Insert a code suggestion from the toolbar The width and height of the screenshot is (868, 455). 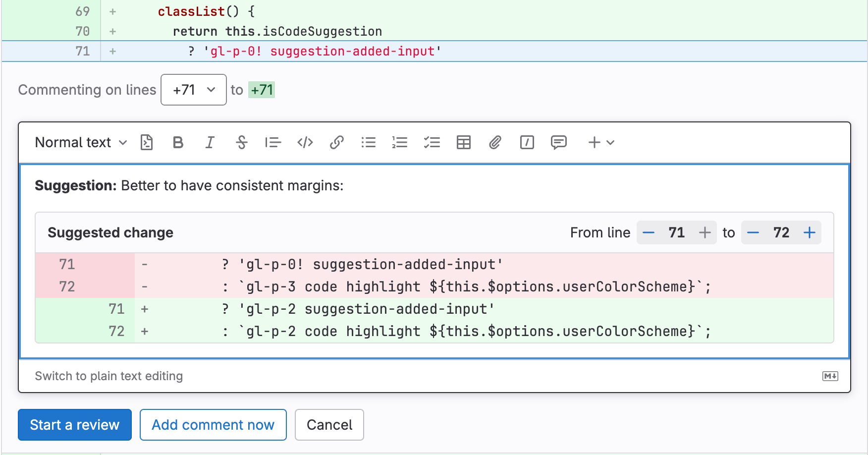click(x=146, y=143)
